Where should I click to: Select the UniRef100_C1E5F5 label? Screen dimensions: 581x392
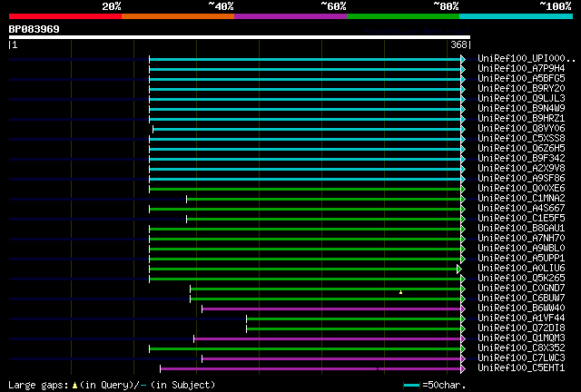(x=521, y=219)
